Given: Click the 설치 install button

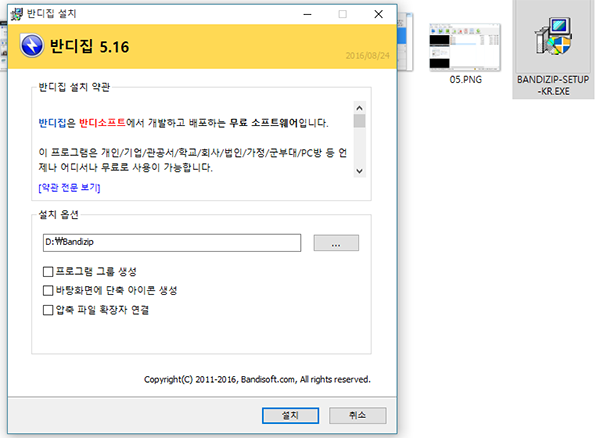Looking at the screenshot, I should click(290, 415).
